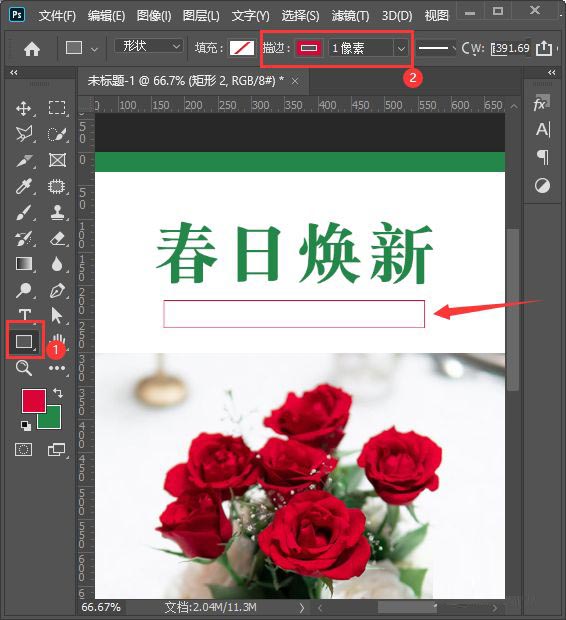Open the 文件(F) menu
This screenshot has width=566, height=620.
(x=57, y=16)
